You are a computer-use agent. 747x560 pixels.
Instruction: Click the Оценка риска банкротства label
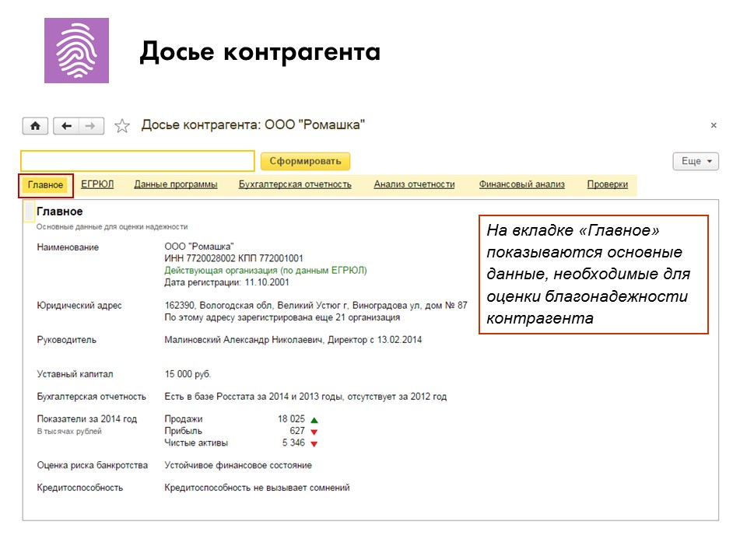pyautogui.click(x=93, y=465)
